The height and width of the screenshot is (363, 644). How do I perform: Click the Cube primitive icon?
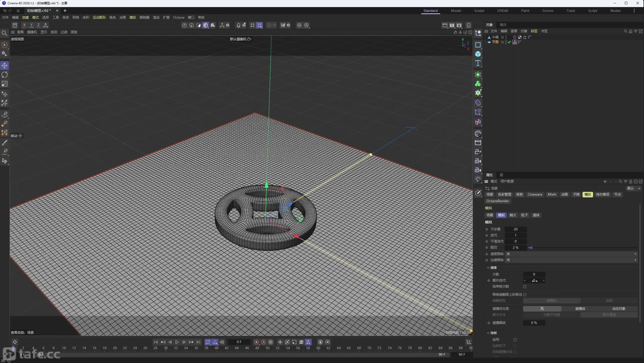(478, 54)
